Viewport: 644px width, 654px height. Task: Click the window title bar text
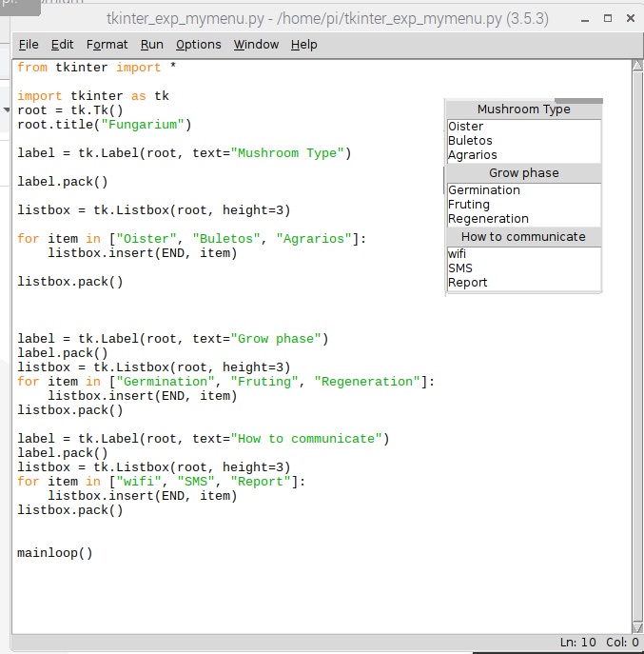point(327,19)
